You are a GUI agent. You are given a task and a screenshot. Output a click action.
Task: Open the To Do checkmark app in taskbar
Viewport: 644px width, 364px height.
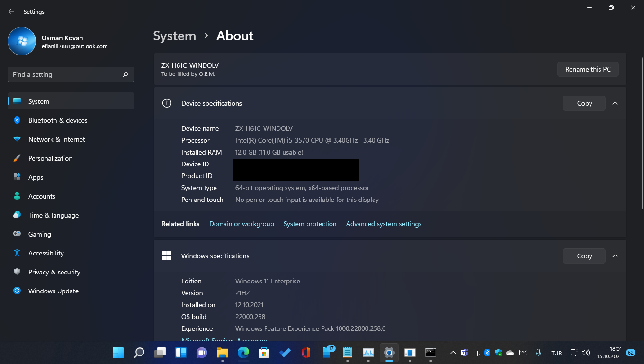[x=285, y=353]
